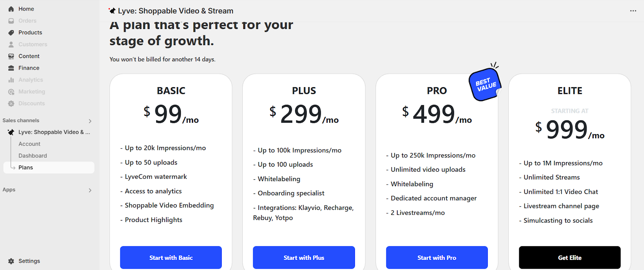Click the Lyve app icon in sidebar
Viewport: 644px width, 270px height.
coord(11,132)
